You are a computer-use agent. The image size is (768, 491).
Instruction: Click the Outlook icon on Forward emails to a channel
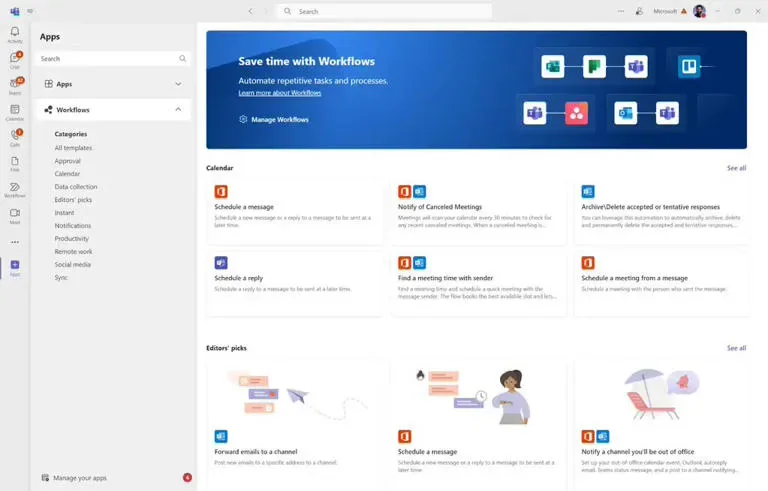(221, 436)
